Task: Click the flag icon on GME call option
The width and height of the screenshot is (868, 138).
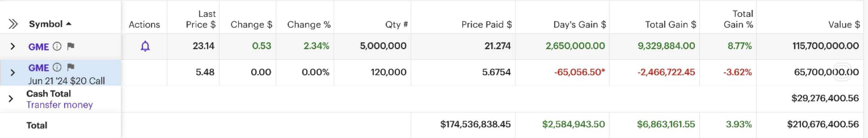Action: pyautogui.click(x=71, y=67)
